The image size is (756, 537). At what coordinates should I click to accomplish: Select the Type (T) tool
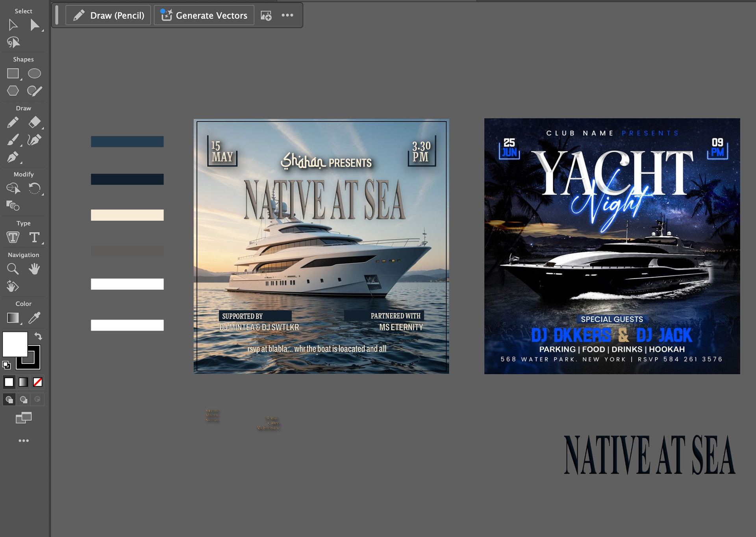click(35, 238)
